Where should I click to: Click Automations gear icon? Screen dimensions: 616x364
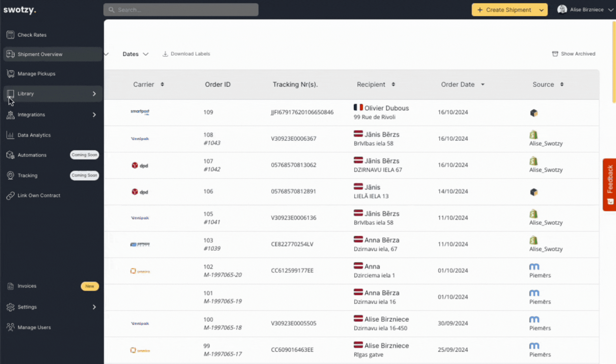[x=10, y=155]
